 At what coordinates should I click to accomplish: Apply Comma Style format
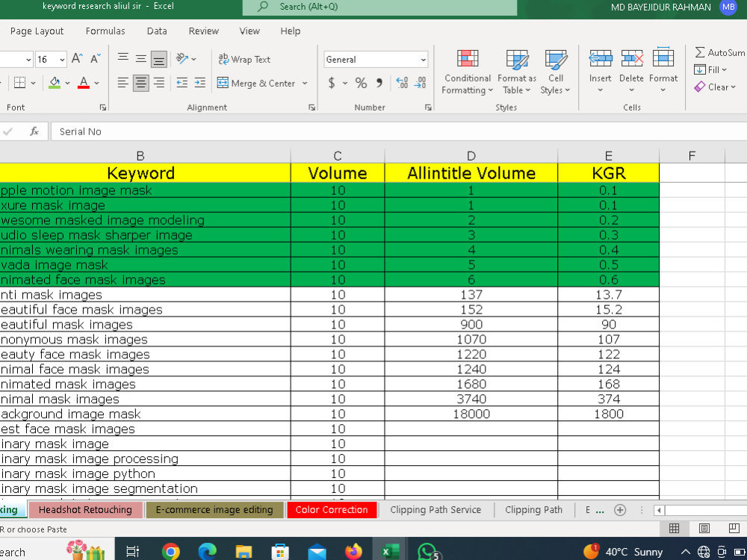tap(379, 84)
